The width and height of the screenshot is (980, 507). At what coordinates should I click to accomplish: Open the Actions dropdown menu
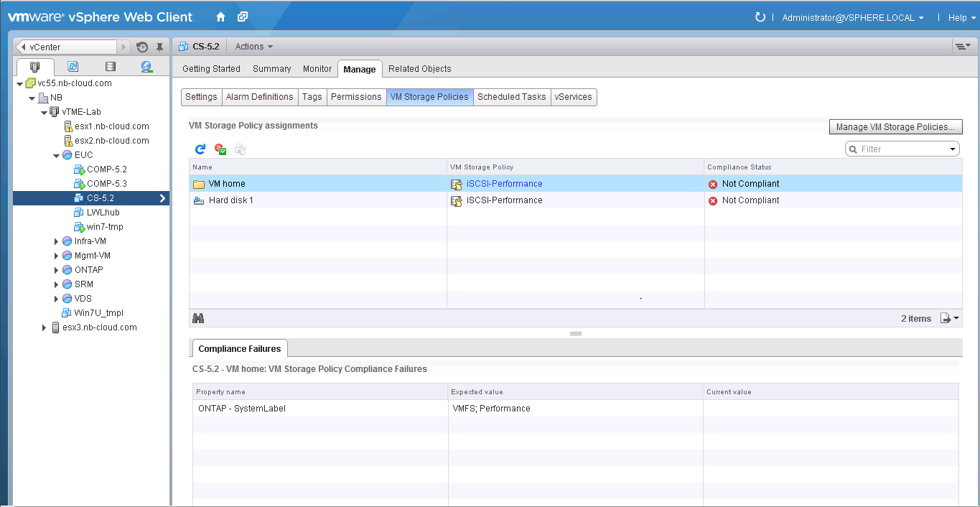[x=254, y=47]
